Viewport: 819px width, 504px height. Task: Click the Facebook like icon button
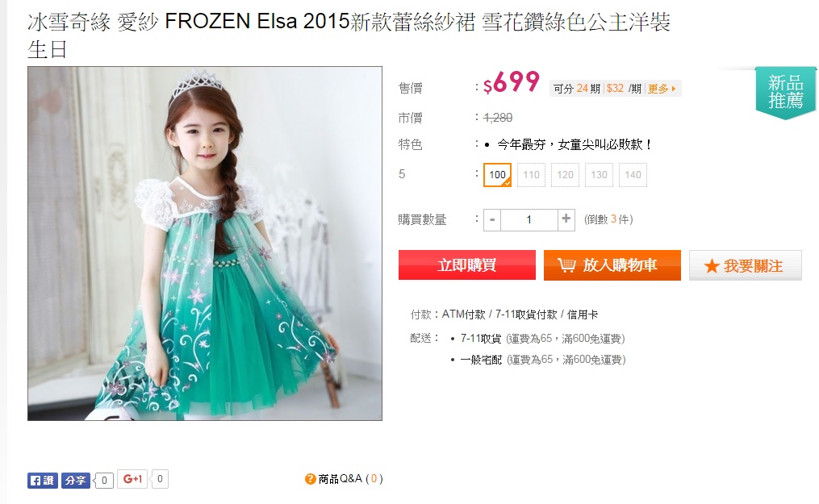tap(42, 480)
